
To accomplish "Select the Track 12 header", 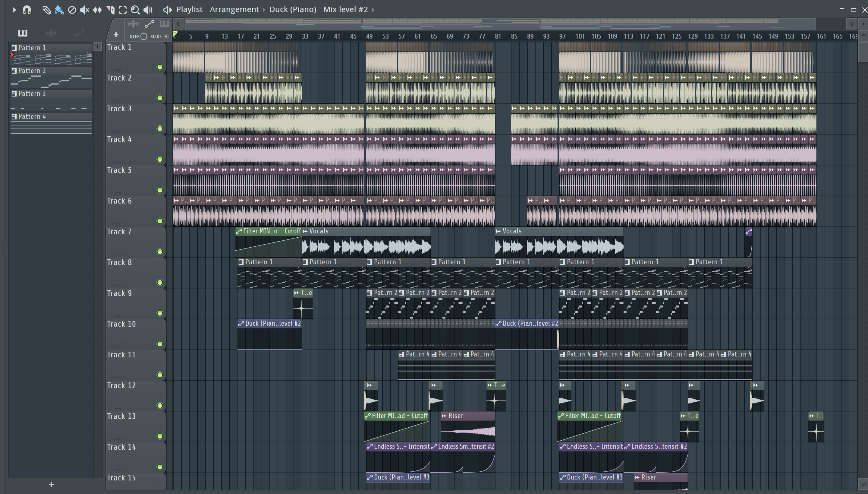I will tap(136, 396).
